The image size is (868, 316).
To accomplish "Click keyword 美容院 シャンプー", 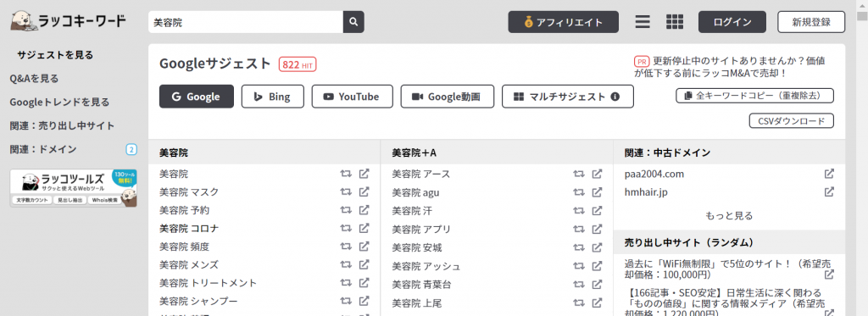I will point(198,301).
